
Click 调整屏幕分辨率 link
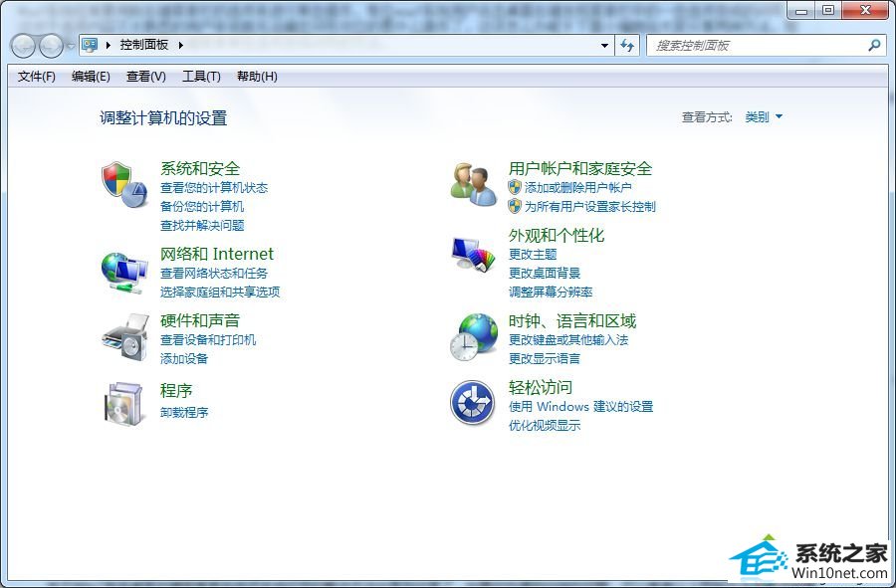551,292
